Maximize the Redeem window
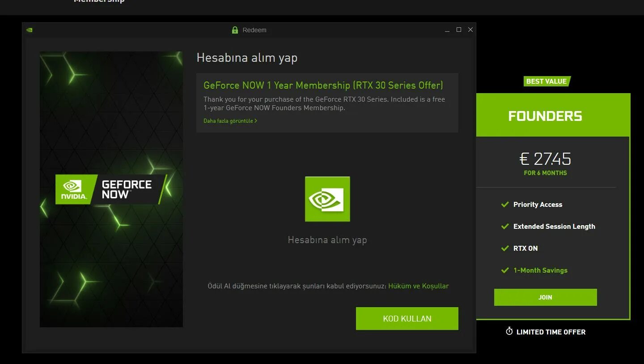The height and width of the screenshot is (364, 644). point(459,30)
